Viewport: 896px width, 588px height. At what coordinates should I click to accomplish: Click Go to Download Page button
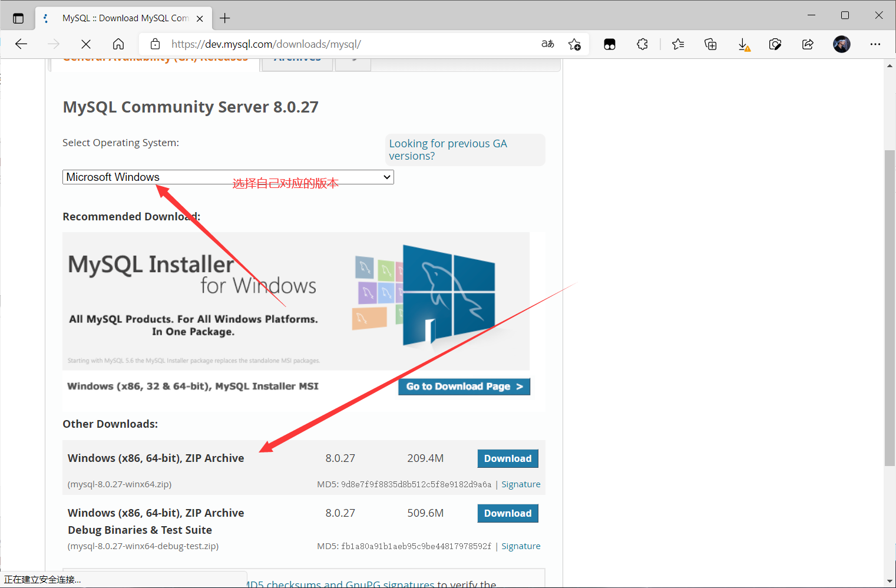coord(464,386)
